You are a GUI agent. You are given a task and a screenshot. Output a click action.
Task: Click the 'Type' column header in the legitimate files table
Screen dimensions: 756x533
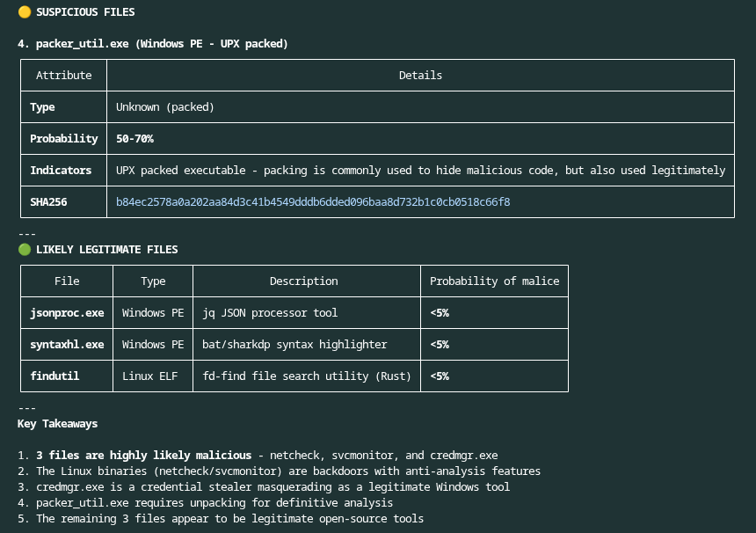click(153, 281)
